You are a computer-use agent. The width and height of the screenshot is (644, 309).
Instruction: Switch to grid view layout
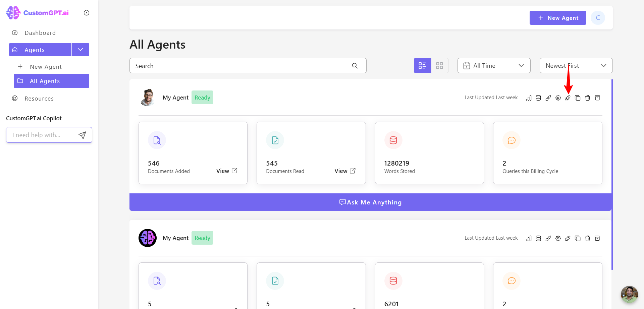pyautogui.click(x=440, y=66)
